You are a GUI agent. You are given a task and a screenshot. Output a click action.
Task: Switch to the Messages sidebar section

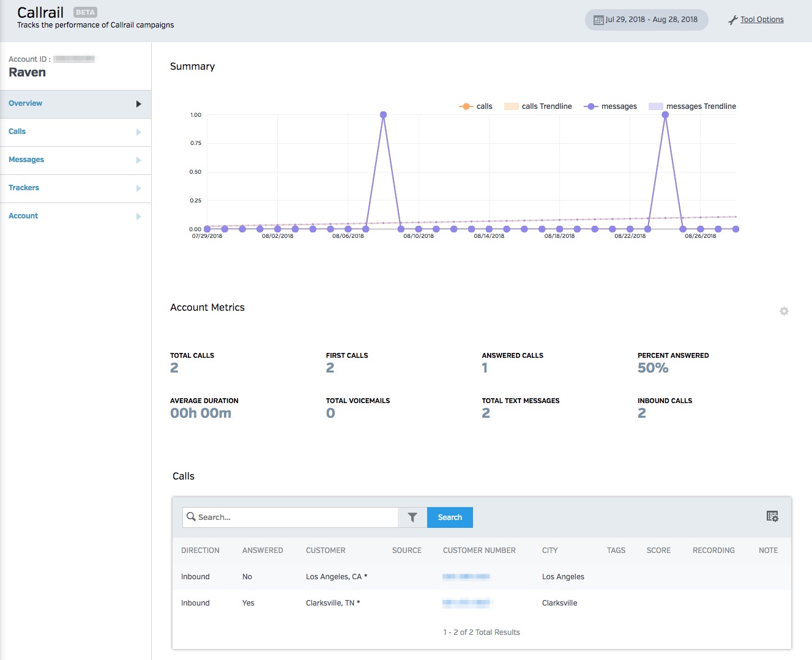click(26, 160)
